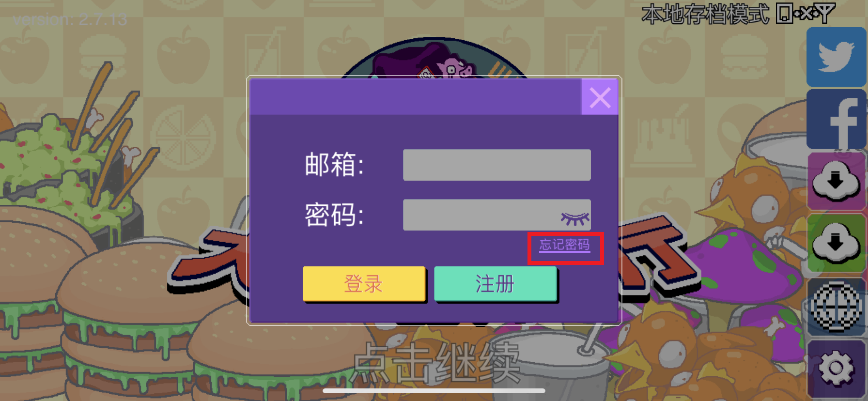
Task: Click the 本地存档模式 local save label
Action: click(705, 14)
